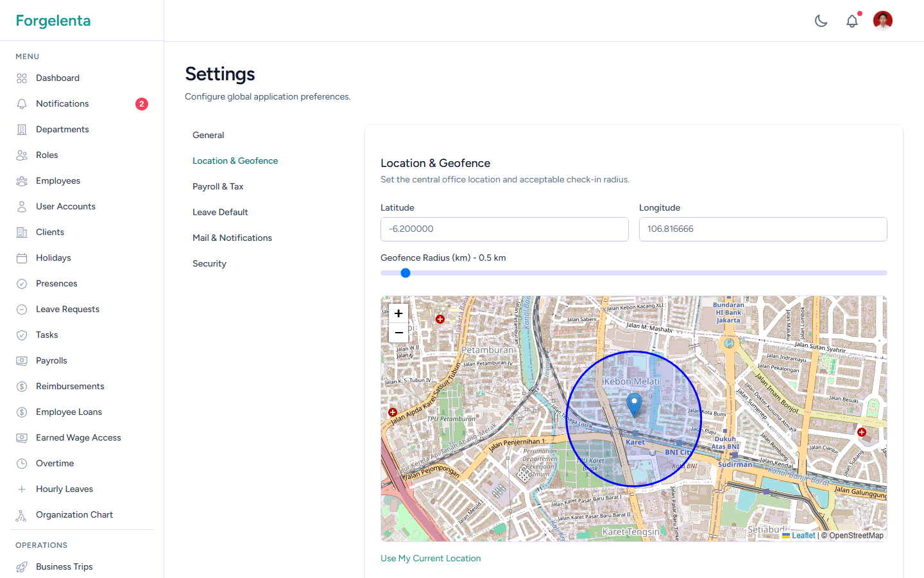924x578 pixels.
Task: Open Organization Chart menu item
Action: 82,515
